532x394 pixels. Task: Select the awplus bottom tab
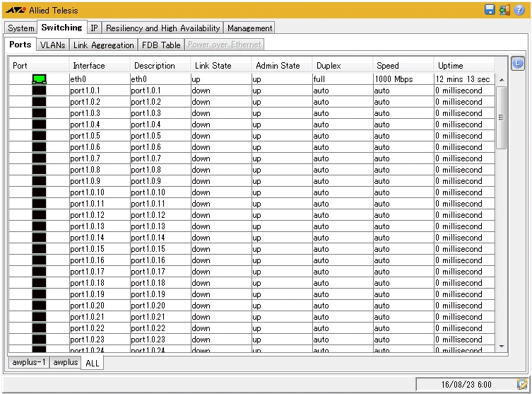click(x=66, y=362)
